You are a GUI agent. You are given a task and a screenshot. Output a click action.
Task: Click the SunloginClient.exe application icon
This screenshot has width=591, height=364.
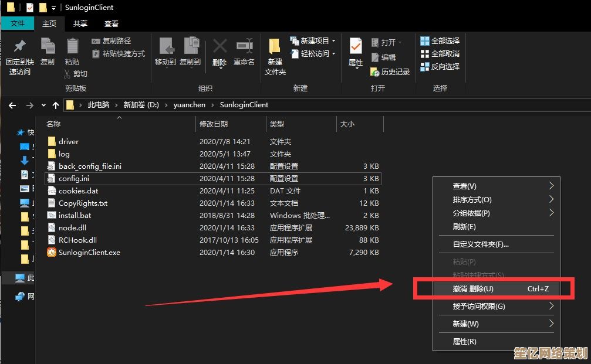(x=51, y=252)
